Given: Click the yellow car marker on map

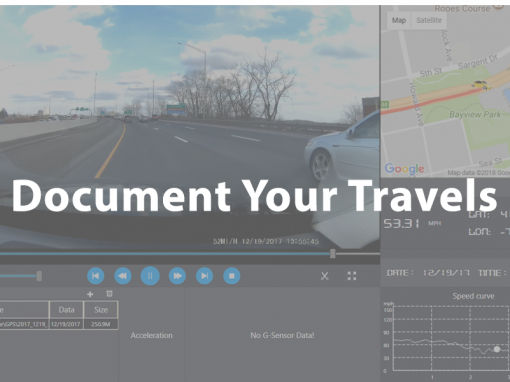Looking at the screenshot, I should click(481, 85).
